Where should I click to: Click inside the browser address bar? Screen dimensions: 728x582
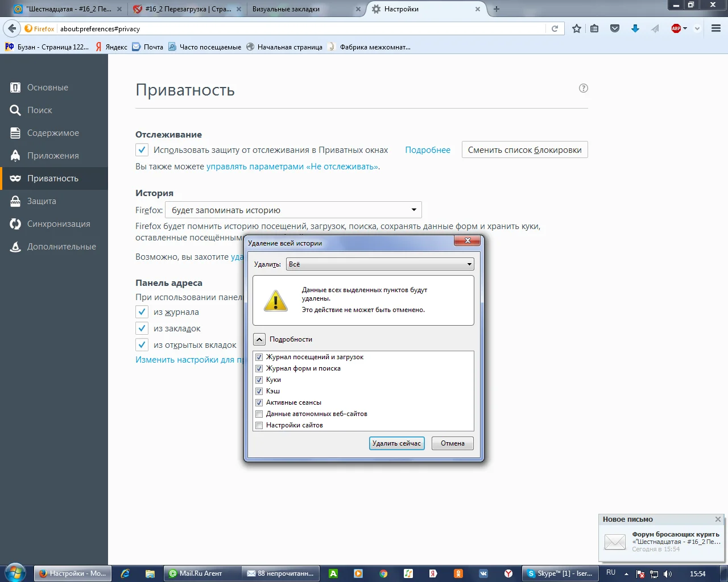coord(284,28)
